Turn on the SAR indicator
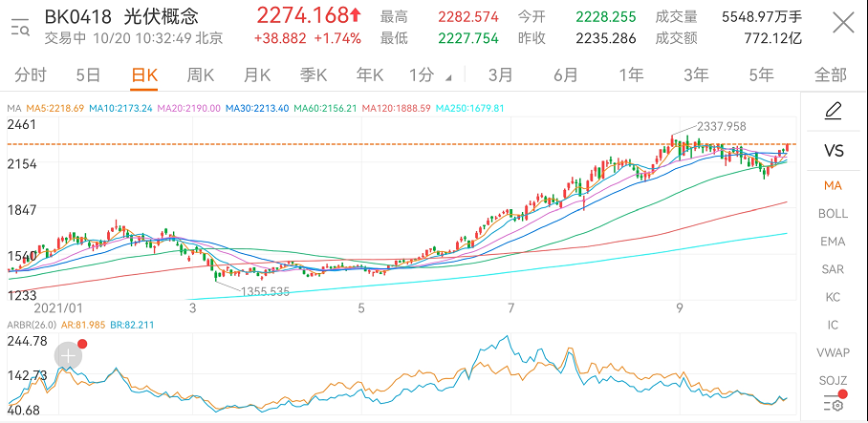This screenshot has height=423, width=868. tap(833, 269)
